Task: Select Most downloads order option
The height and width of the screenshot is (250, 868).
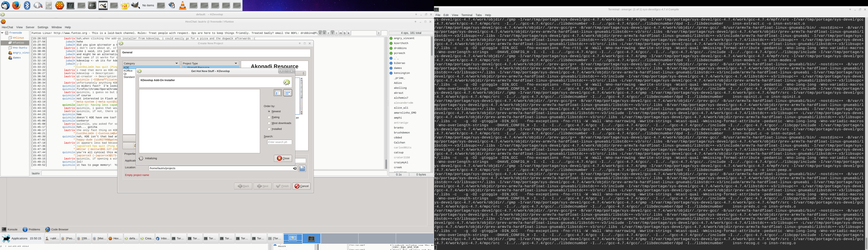Action: click(279, 123)
